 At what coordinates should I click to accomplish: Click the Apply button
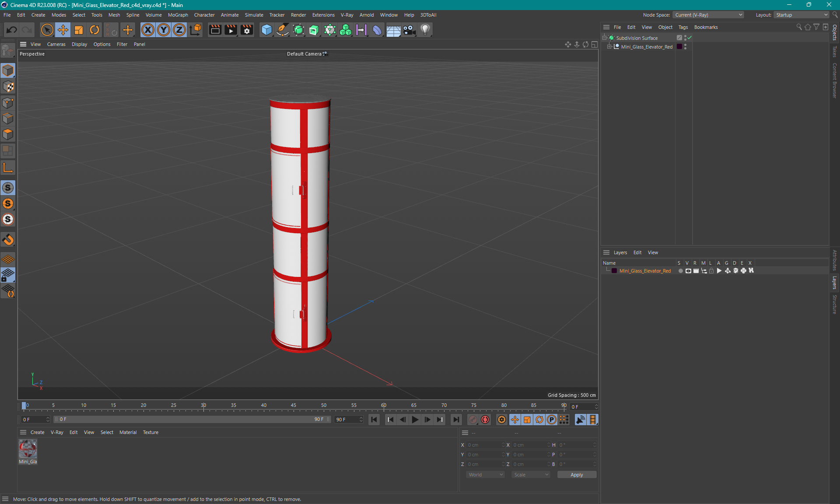(x=577, y=475)
